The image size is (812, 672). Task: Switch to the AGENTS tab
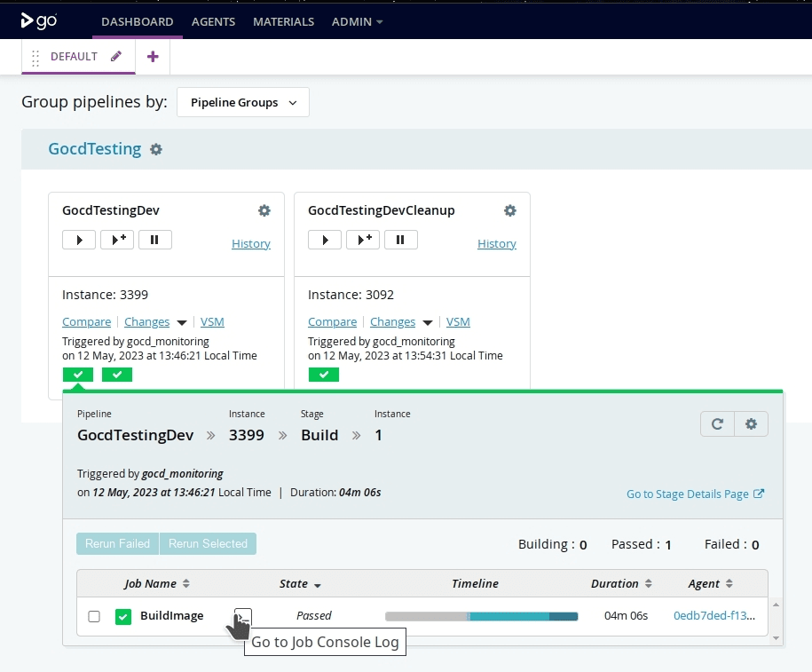(213, 21)
